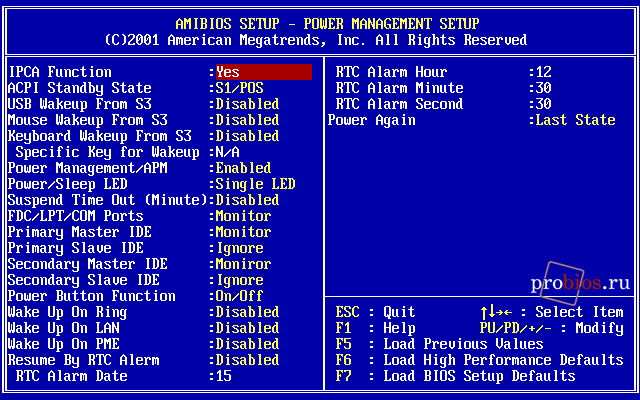The image size is (640, 400).
Task: Click F5 : Load Previous Values entry
Action: coord(440,344)
